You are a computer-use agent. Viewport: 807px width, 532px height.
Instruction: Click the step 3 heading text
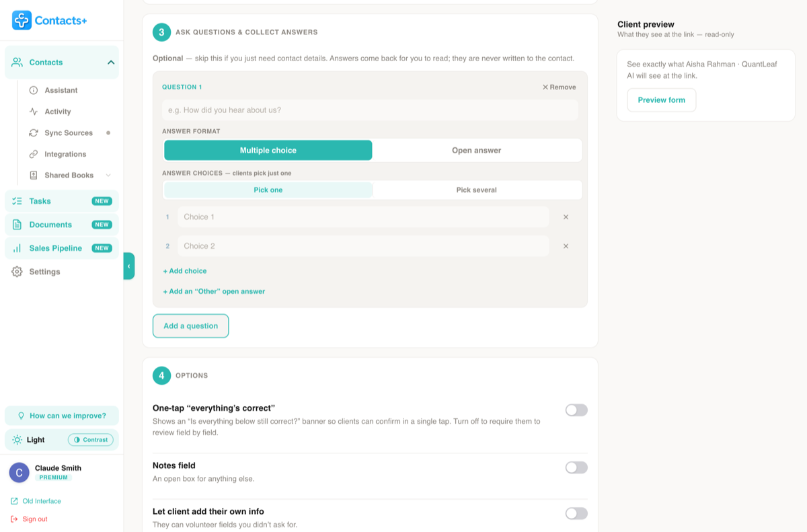[x=247, y=32]
